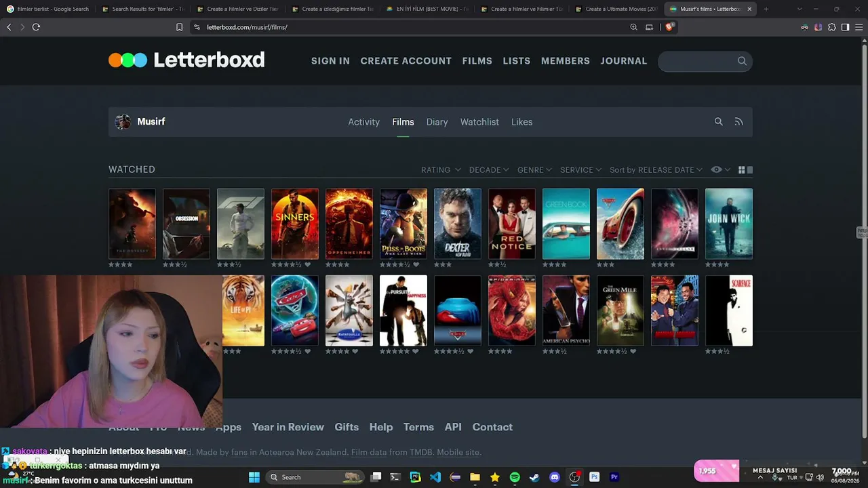This screenshot has width=868, height=488.
Task: Open the Sinners film poster
Action: coord(295,224)
